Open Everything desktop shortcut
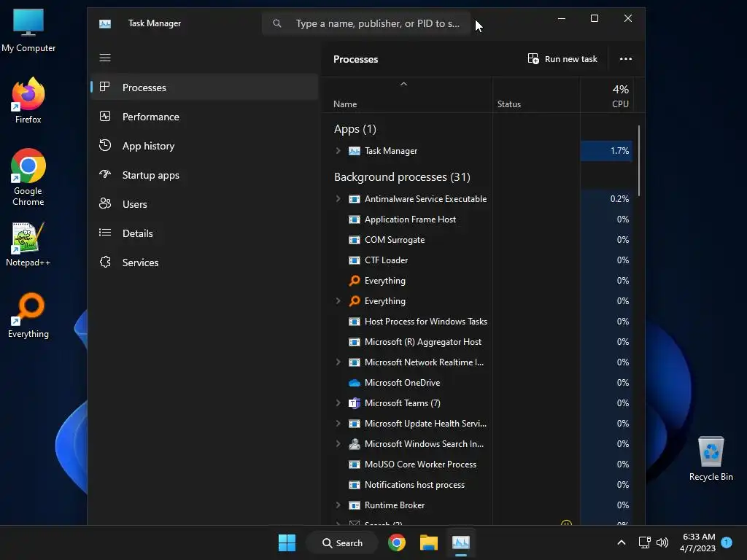 point(28,315)
